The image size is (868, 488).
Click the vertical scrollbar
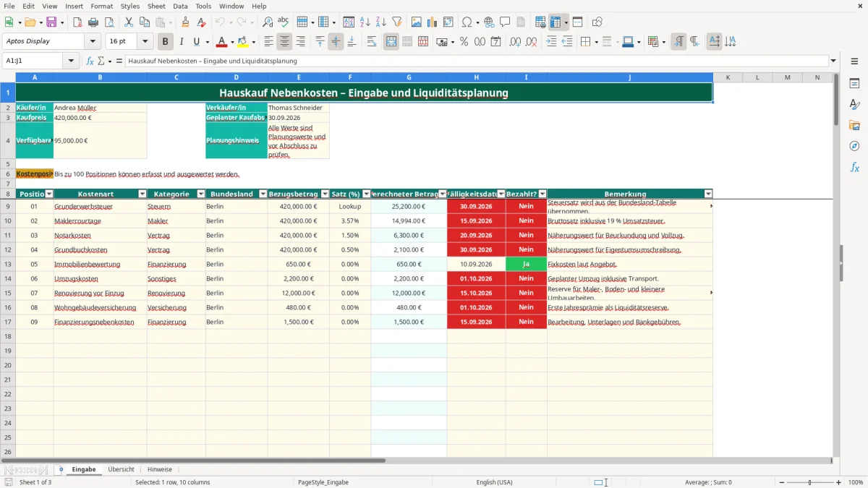[836, 264]
